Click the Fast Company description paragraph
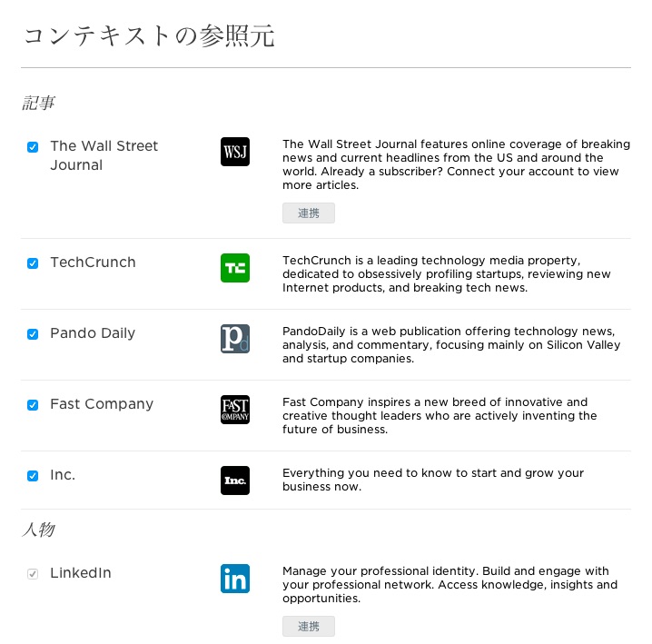 click(440, 415)
